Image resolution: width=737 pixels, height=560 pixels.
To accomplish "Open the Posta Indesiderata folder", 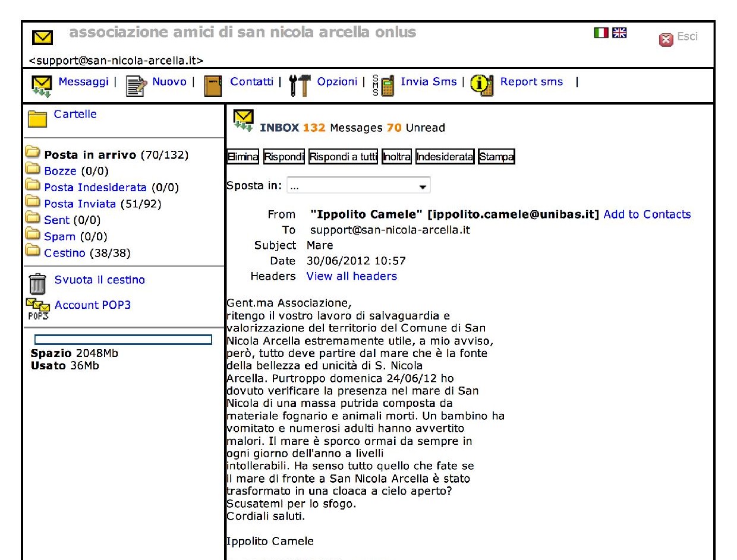I will (x=95, y=188).
